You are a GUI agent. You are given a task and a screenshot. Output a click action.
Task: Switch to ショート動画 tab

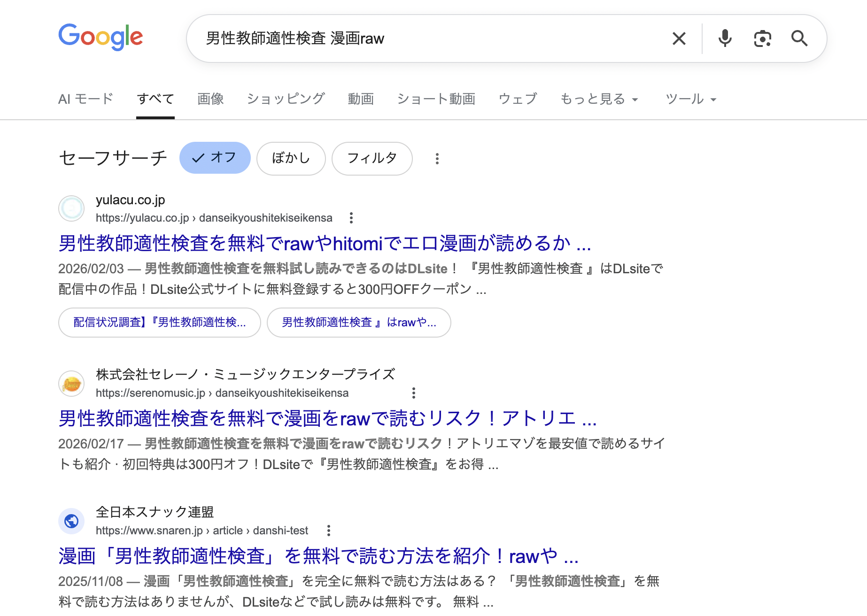(x=436, y=99)
